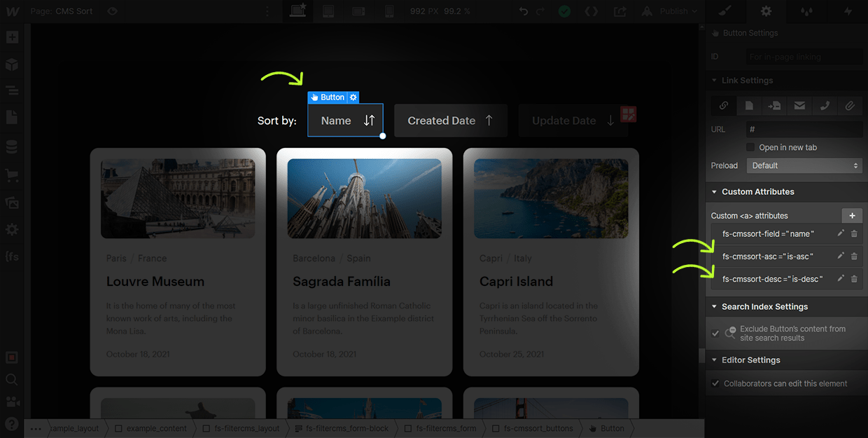
Task: Check the green saved status icon
Action: 564,11
